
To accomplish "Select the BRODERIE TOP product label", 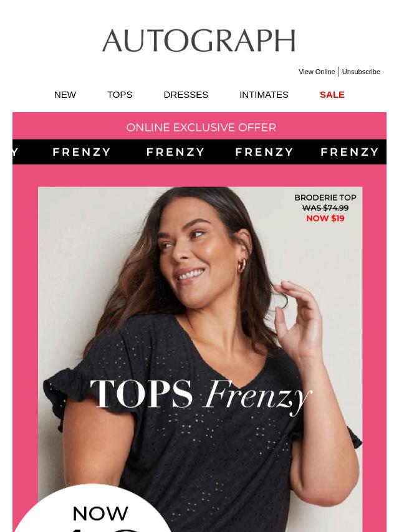I will click(325, 197).
